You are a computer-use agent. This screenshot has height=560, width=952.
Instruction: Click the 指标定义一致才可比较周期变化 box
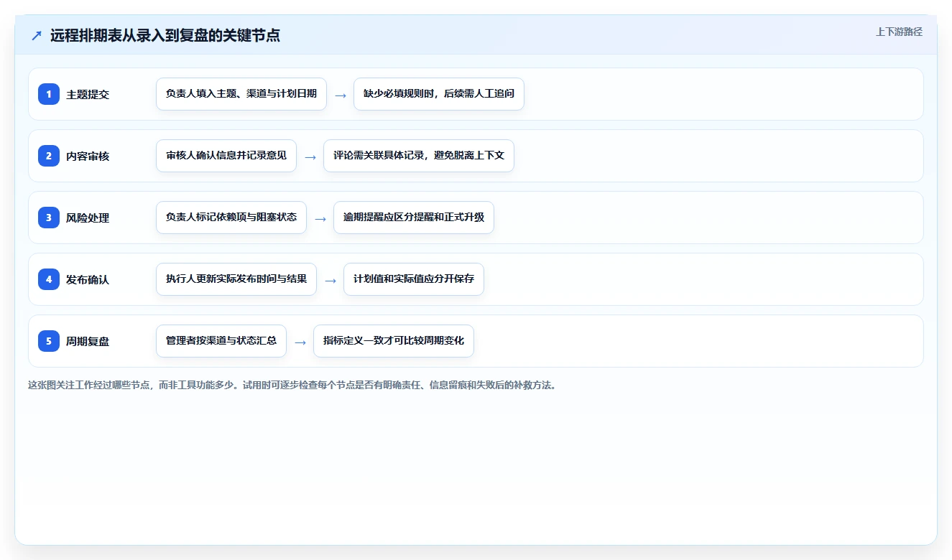pos(394,341)
